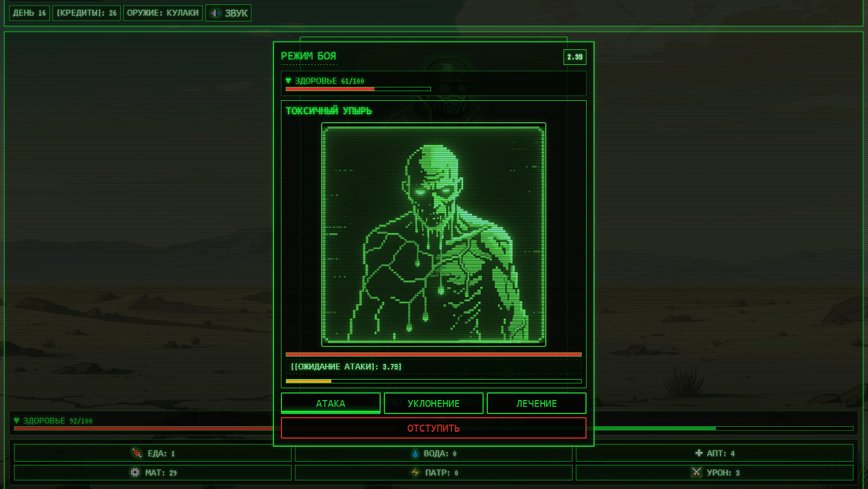This screenshot has width=868, height=489.
Task: Click the gear icon next to МАТ
Action: click(135, 472)
